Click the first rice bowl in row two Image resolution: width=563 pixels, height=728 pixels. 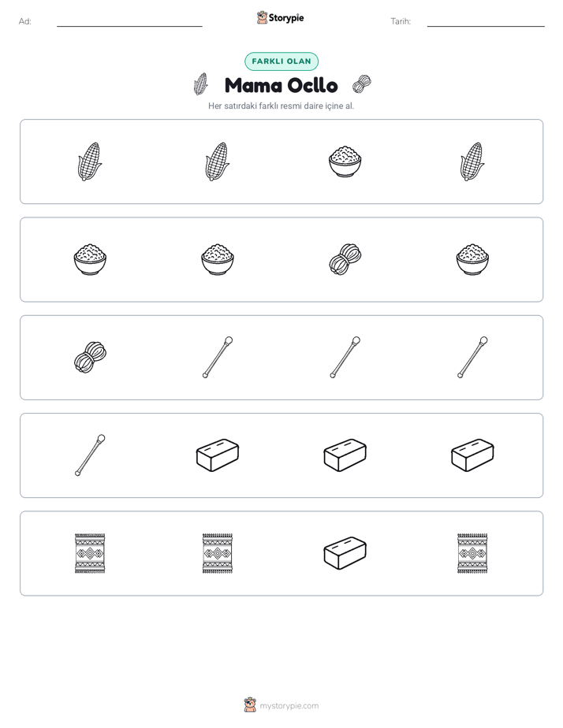(90, 259)
